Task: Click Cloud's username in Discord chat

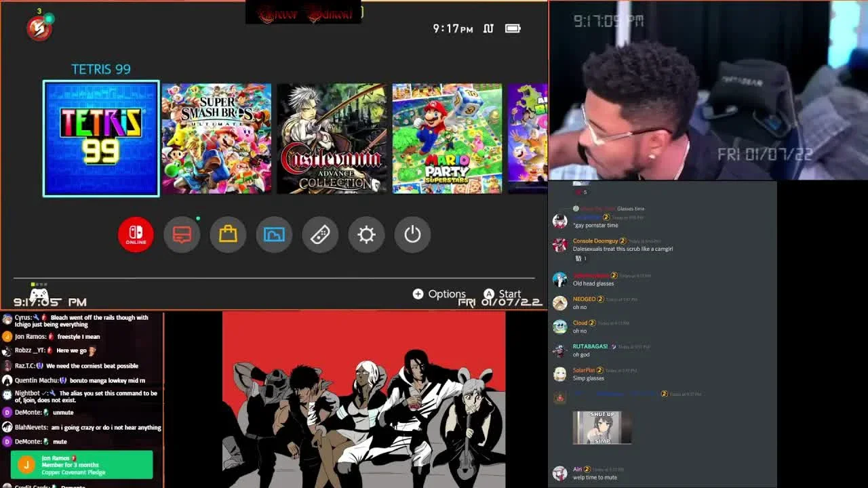Action: [580, 323]
